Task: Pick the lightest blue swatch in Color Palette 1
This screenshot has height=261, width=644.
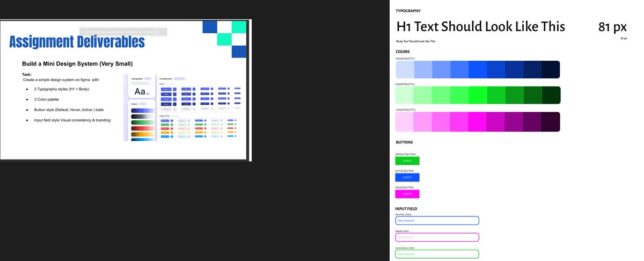Action: (405, 70)
